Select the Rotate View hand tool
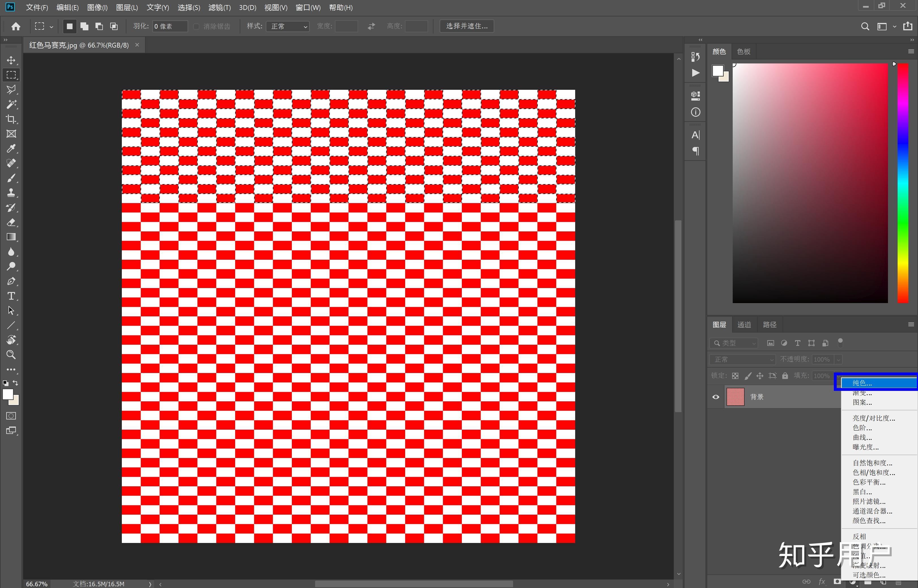Image resolution: width=918 pixels, height=588 pixels. coord(11,340)
